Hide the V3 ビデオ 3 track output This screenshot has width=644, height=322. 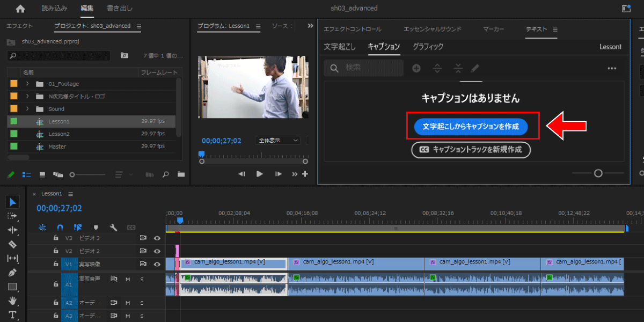point(157,238)
